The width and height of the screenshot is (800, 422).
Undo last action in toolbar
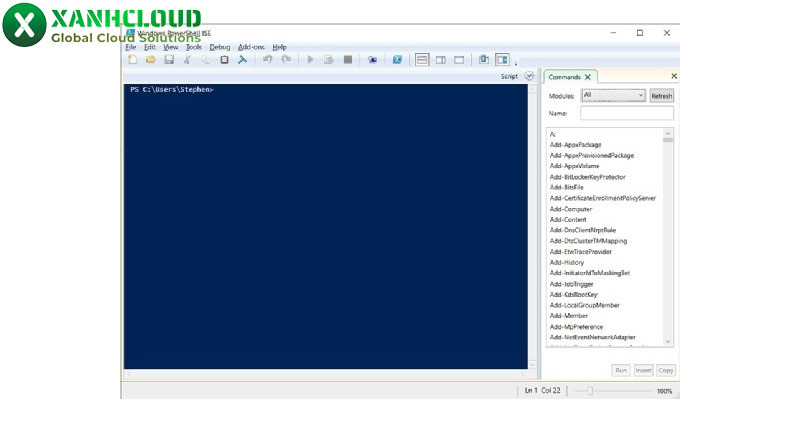pos(267,60)
